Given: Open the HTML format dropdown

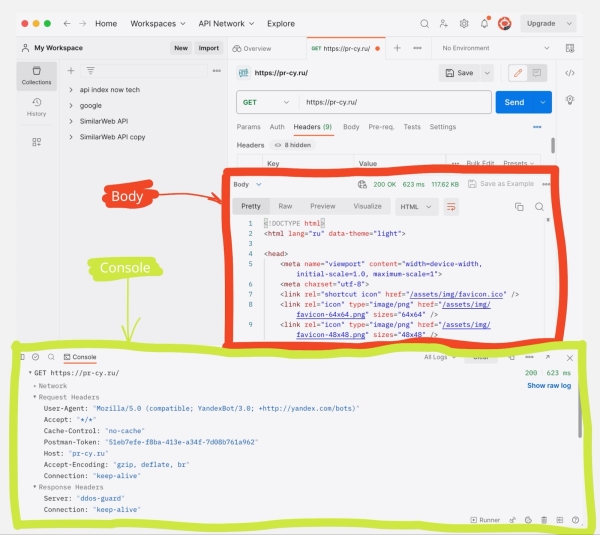Looking at the screenshot, I should point(416,207).
